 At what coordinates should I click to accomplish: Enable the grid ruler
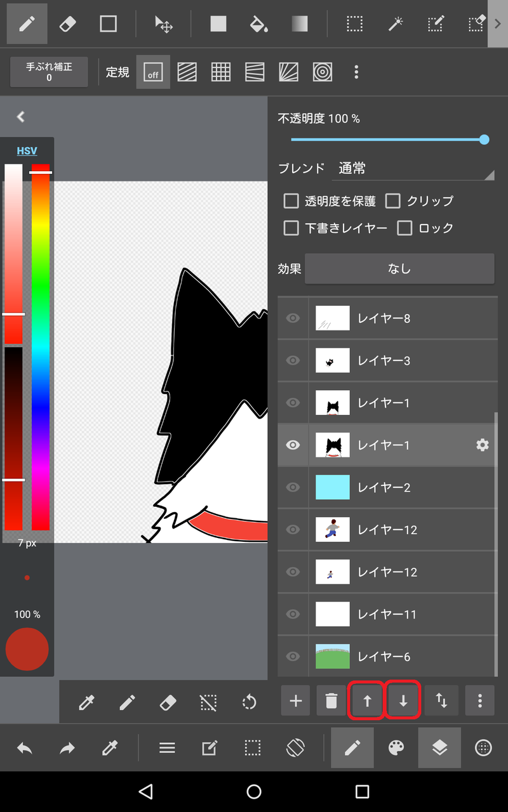pos(221,72)
